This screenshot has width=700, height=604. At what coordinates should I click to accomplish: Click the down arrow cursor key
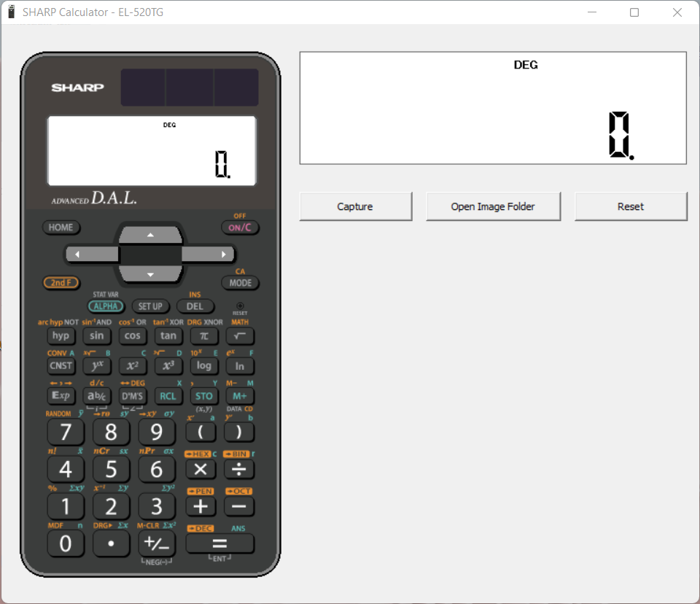pyautogui.click(x=150, y=274)
